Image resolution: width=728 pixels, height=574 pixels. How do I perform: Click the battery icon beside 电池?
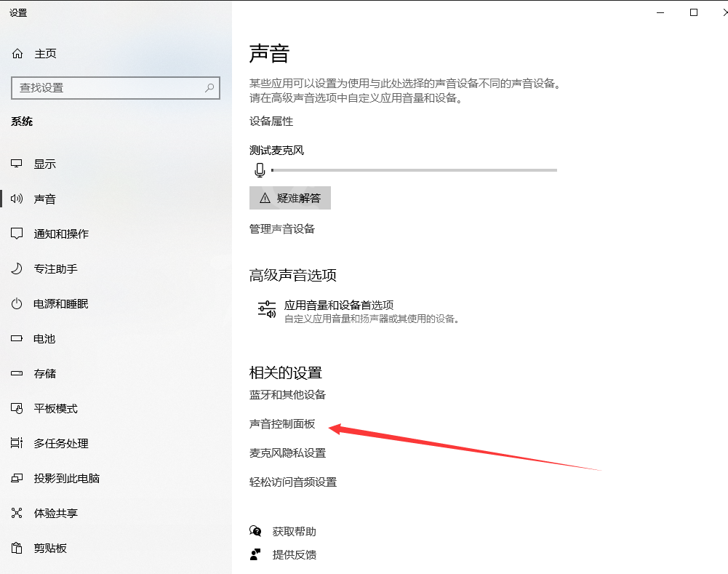click(x=17, y=338)
